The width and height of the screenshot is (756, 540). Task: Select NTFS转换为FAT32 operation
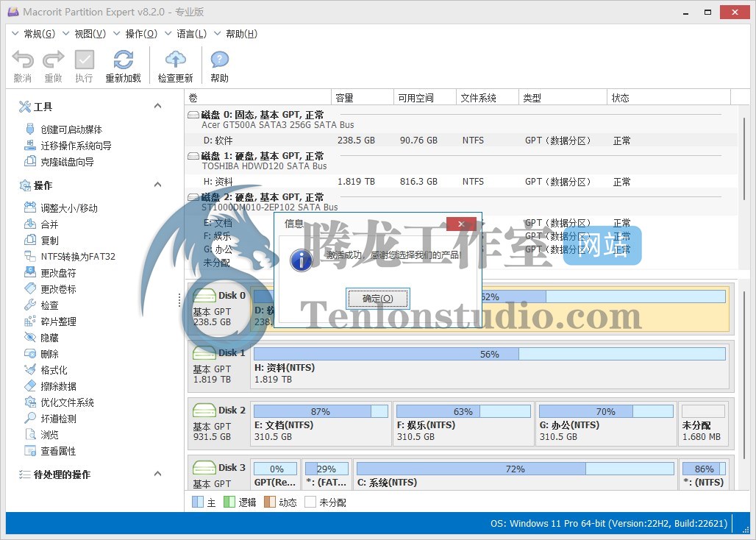pyautogui.click(x=77, y=257)
